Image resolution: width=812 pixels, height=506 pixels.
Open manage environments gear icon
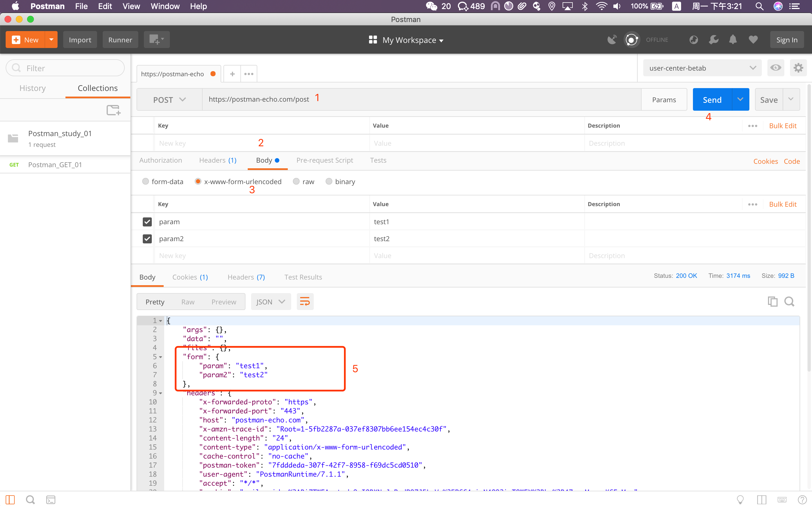click(x=798, y=68)
